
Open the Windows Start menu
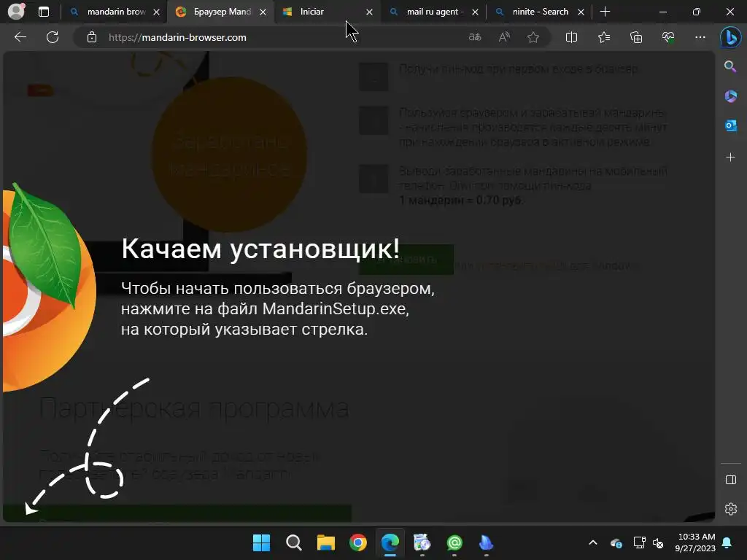(x=261, y=542)
